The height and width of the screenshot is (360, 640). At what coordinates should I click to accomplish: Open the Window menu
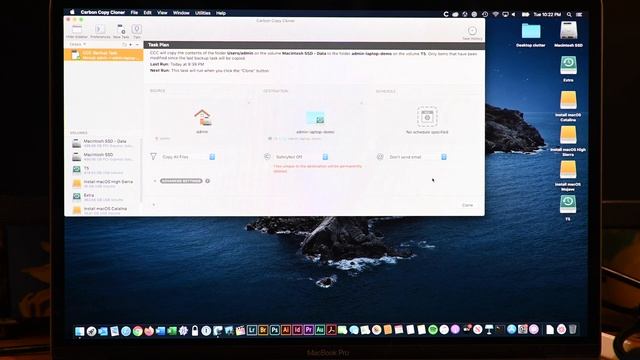coord(181,13)
